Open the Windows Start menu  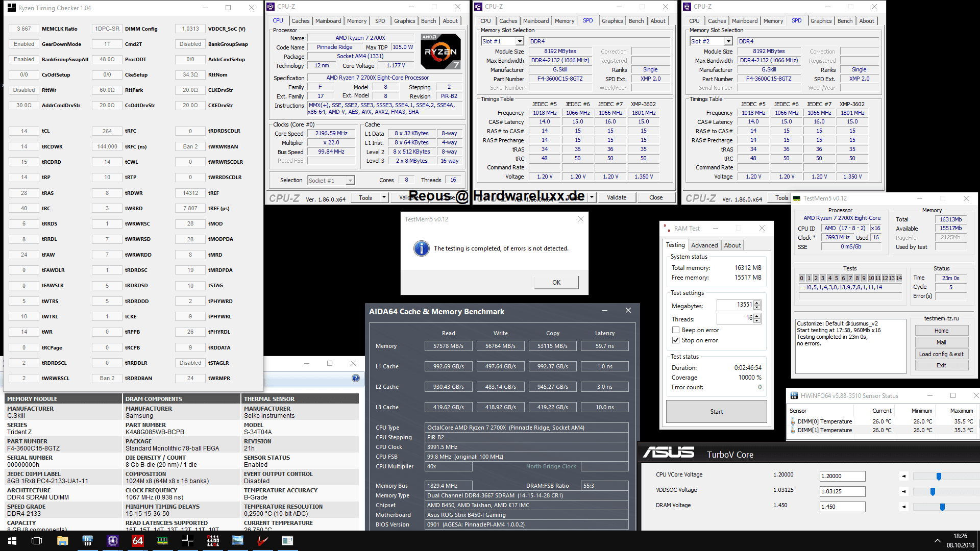pyautogui.click(x=12, y=541)
